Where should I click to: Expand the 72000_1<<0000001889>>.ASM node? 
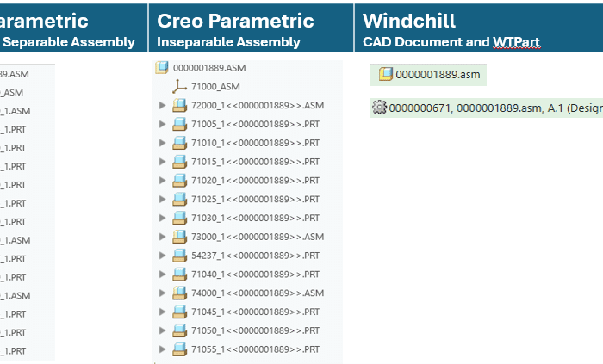pos(162,105)
